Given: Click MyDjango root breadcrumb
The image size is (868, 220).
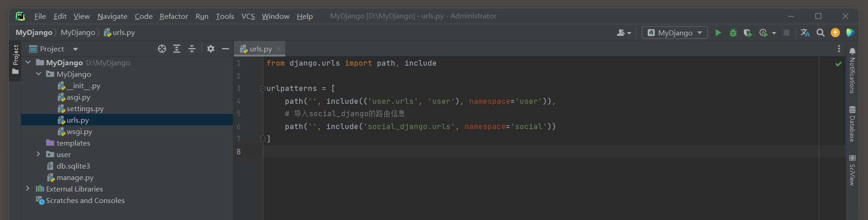Looking at the screenshot, I should pyautogui.click(x=34, y=33).
